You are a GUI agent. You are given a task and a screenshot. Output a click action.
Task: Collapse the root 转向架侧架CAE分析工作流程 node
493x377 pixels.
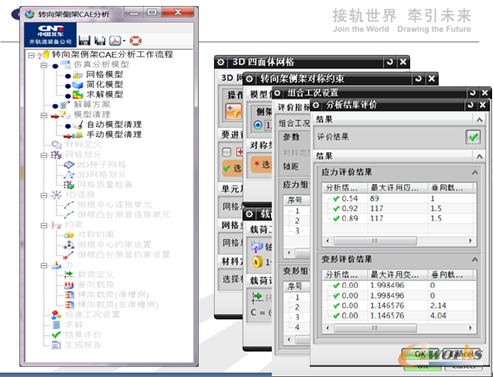[x=31, y=55]
